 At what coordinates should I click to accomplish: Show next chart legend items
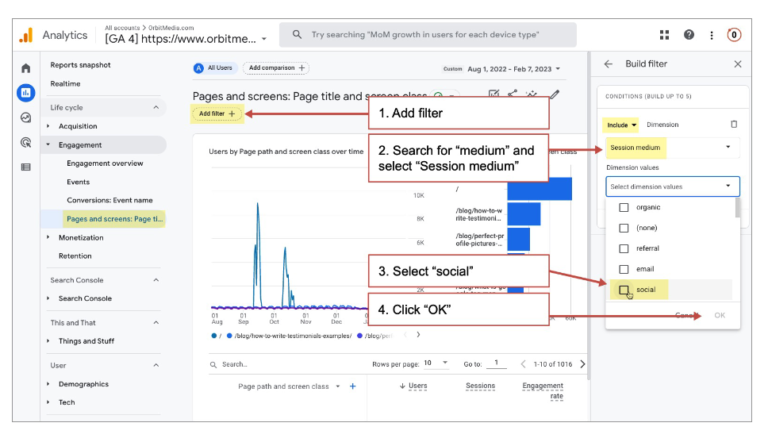(418, 335)
